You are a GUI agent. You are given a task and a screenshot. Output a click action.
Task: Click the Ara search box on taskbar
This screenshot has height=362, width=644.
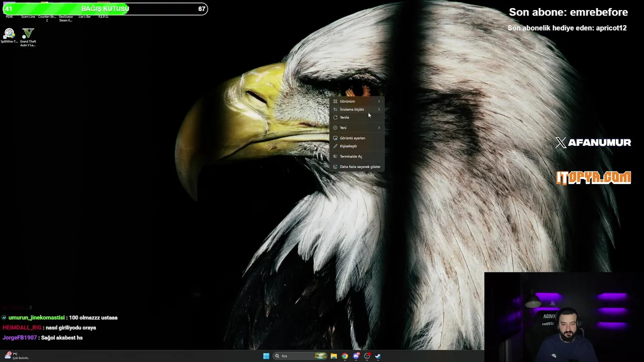click(x=300, y=356)
